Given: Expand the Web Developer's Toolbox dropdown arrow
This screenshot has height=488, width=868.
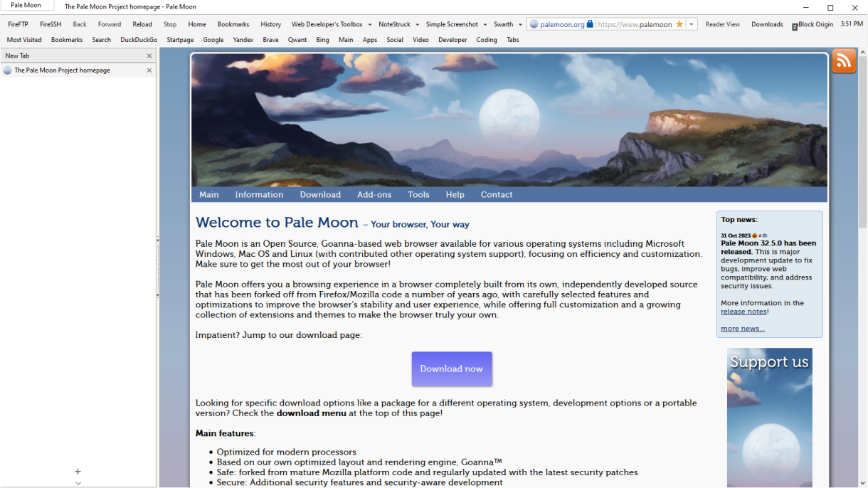Looking at the screenshot, I should pos(370,24).
